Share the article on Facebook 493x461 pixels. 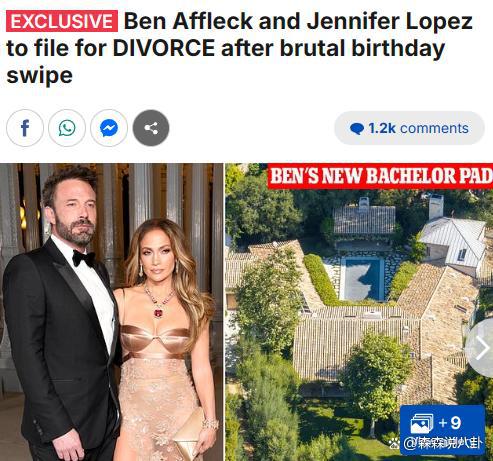pyautogui.click(x=25, y=128)
